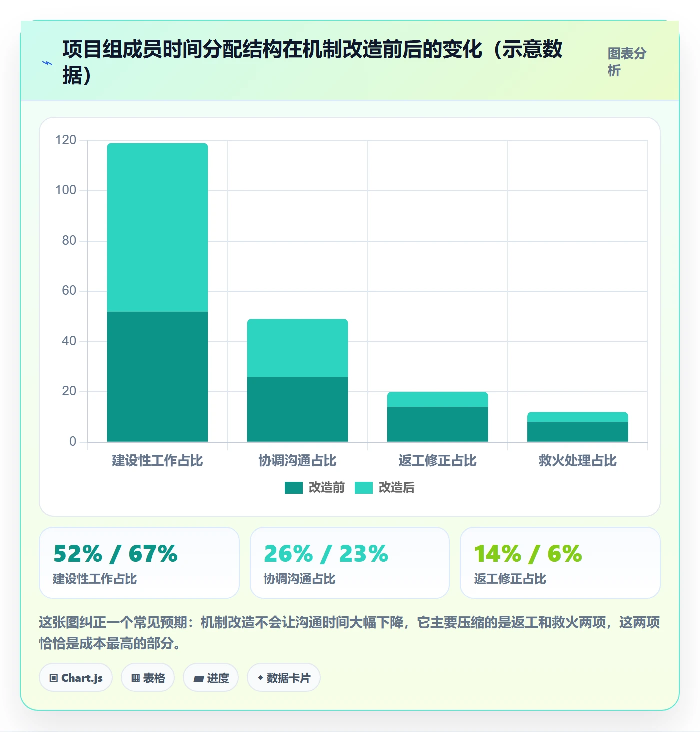
Task: Toggle the 改造前 legend item
Action: point(315,487)
